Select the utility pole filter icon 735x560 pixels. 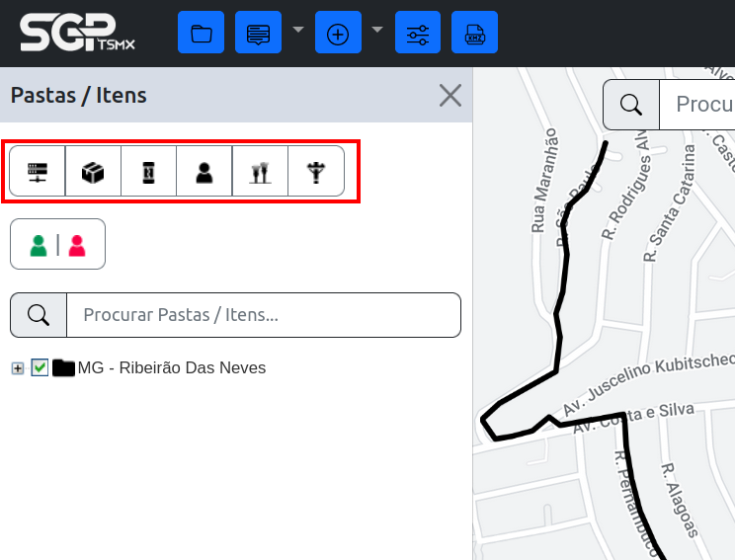[315, 172]
